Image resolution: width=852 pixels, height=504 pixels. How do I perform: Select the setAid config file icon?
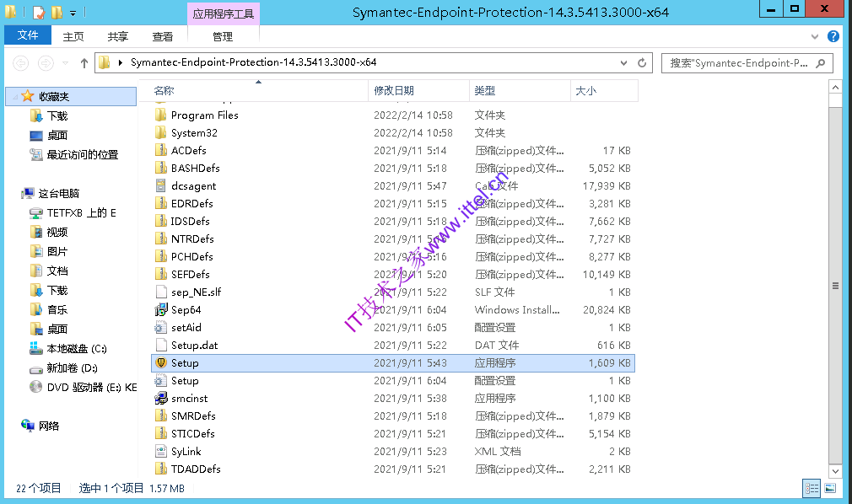tap(160, 328)
